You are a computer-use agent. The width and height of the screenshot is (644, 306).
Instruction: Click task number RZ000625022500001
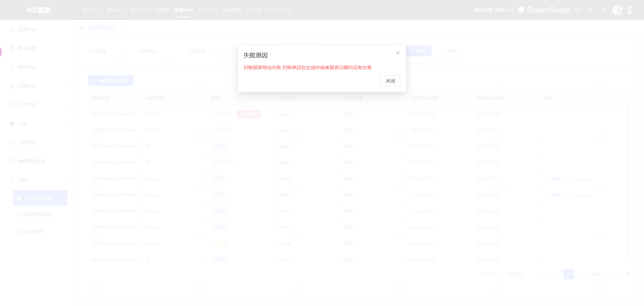[x=114, y=130]
